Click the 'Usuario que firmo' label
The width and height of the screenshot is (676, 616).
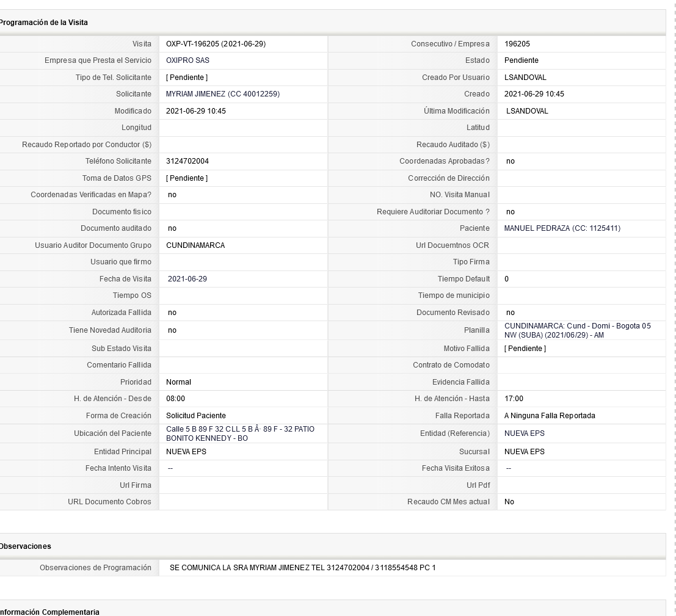[121, 262]
